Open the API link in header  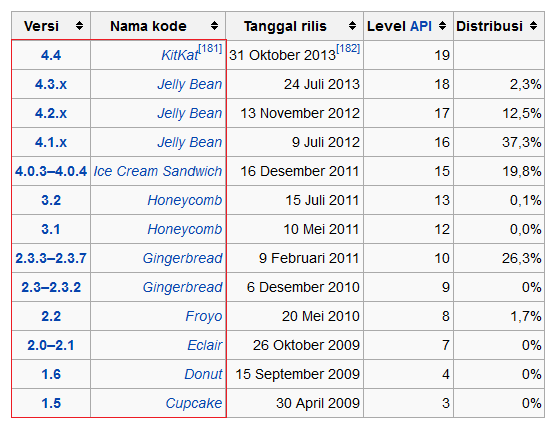click(x=421, y=26)
